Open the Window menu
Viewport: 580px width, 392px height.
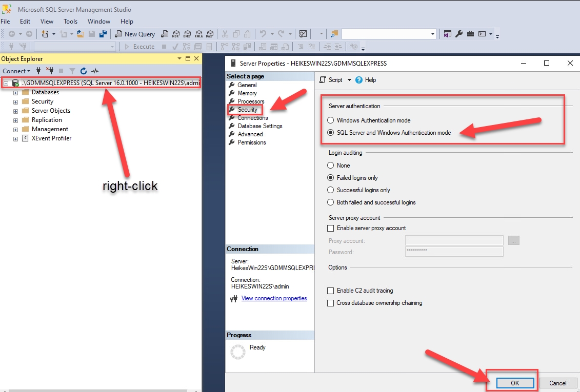[99, 22]
